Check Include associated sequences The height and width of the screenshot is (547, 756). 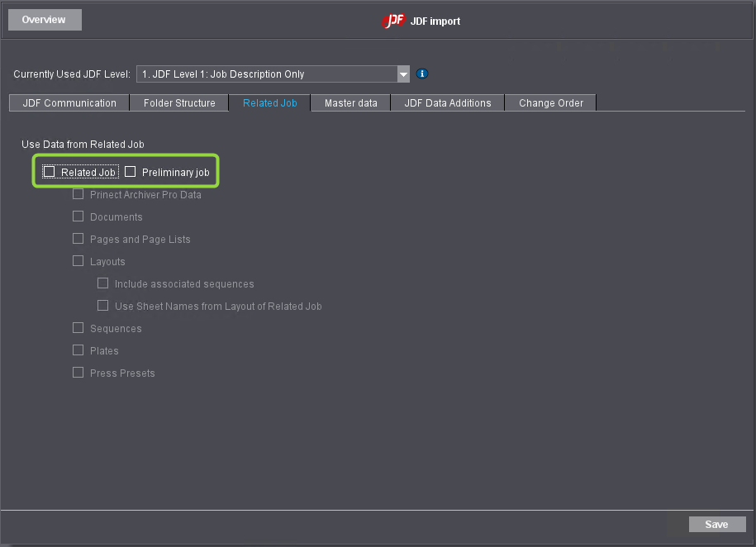102,283
